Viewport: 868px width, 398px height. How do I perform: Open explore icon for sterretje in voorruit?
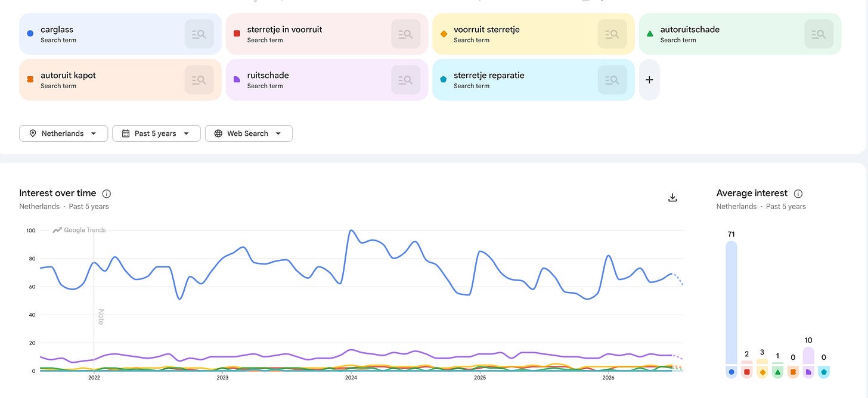406,34
